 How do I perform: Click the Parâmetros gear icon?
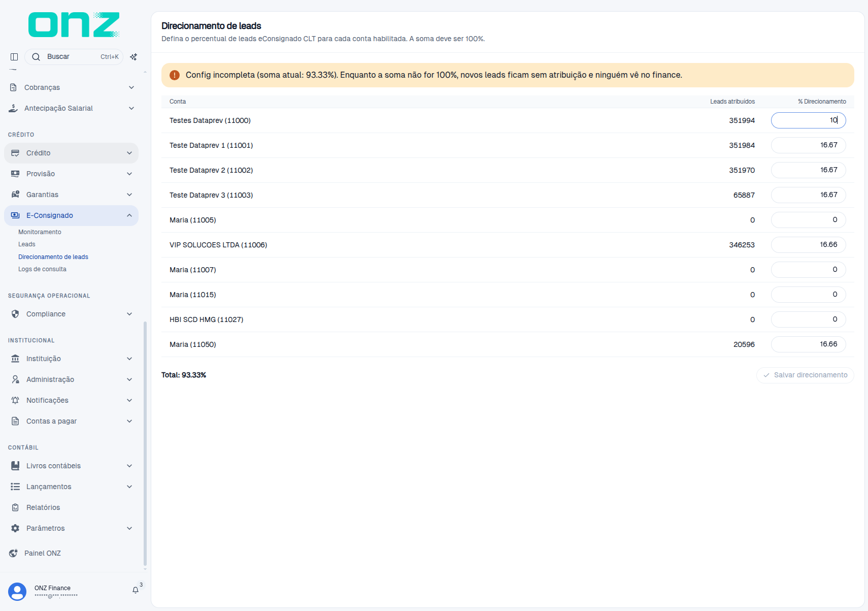[15, 528]
